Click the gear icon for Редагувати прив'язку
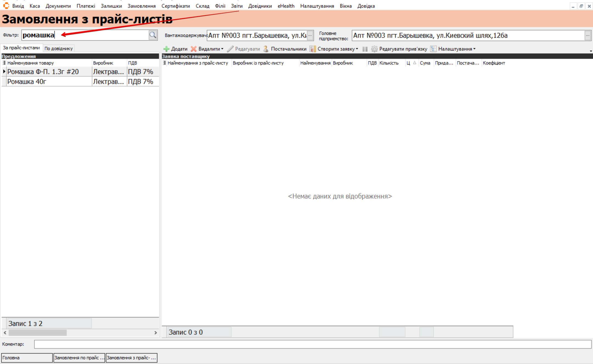This screenshot has height=364, width=593. 374,49
